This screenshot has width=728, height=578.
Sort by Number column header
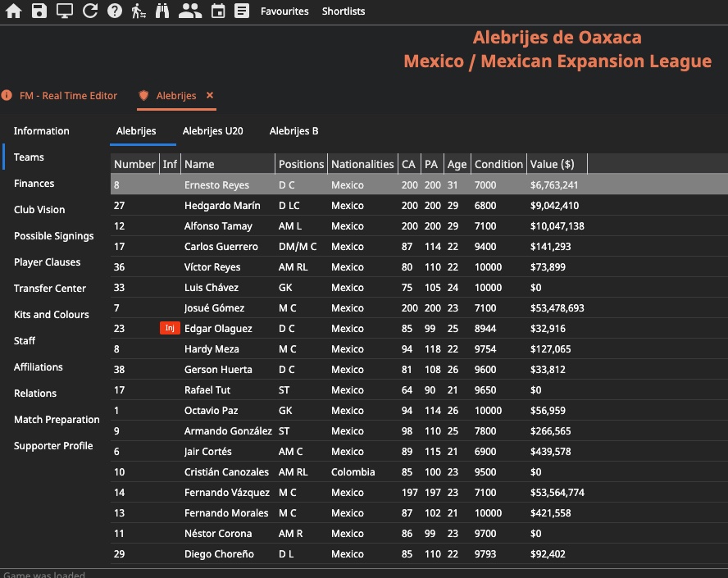[134, 164]
